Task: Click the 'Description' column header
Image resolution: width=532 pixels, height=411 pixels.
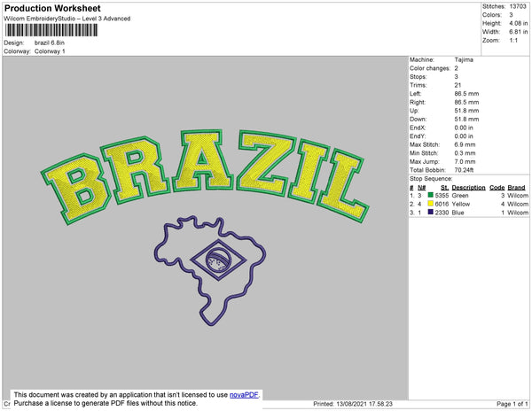Action: [468, 188]
